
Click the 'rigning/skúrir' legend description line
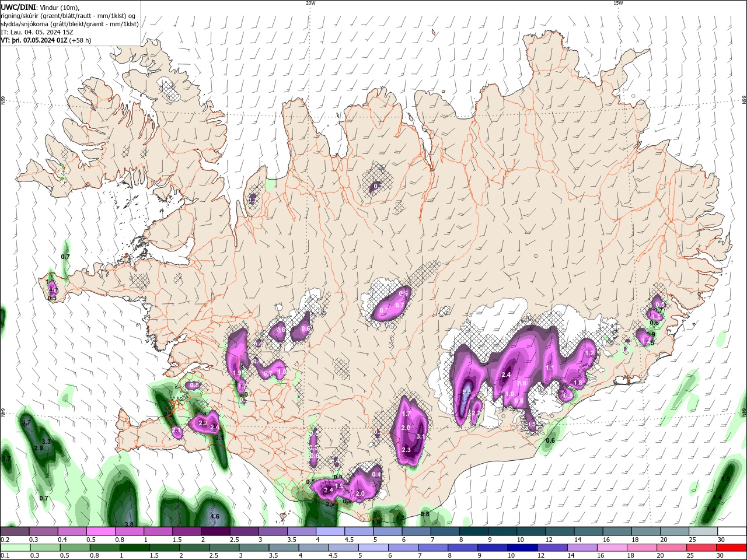click(68, 15)
